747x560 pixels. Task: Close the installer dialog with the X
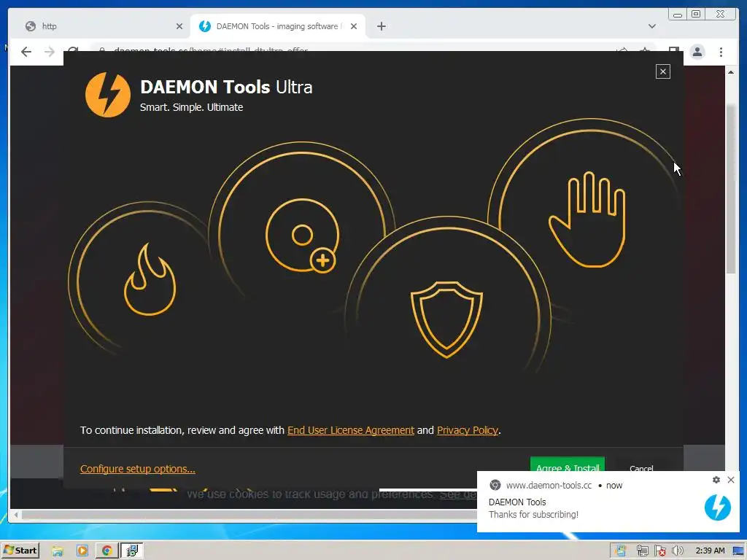click(x=662, y=71)
